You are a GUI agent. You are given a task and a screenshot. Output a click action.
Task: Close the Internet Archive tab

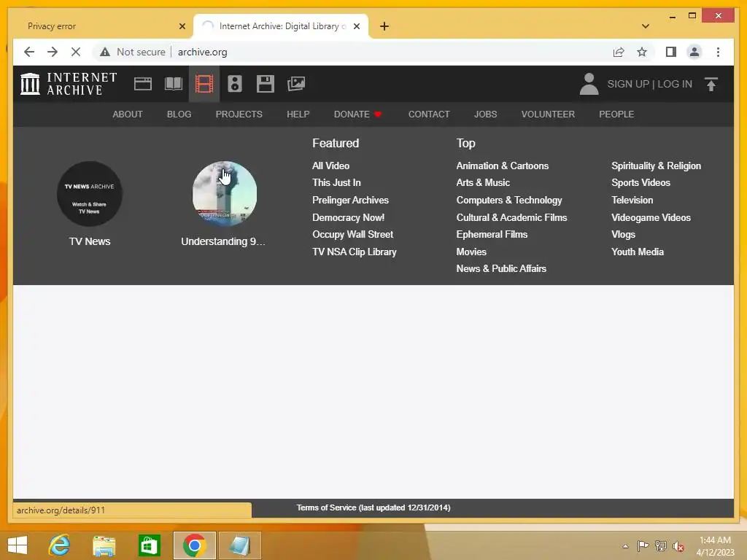356,26
